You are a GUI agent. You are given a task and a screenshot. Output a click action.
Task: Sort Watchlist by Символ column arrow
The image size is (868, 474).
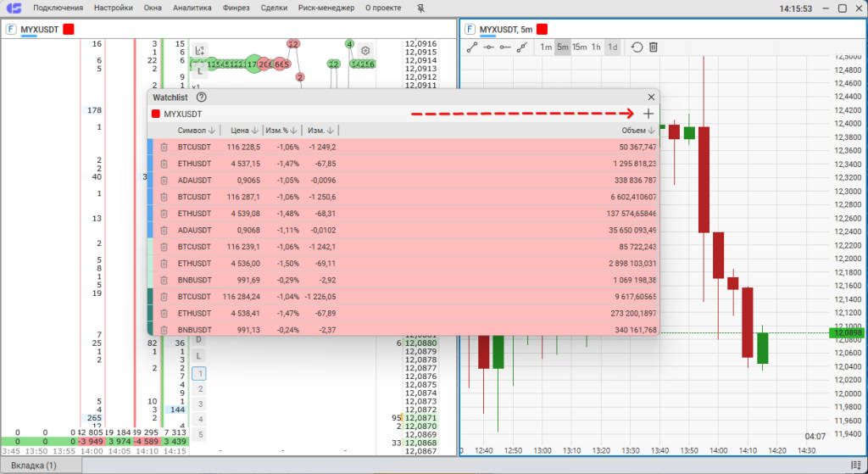(x=212, y=131)
